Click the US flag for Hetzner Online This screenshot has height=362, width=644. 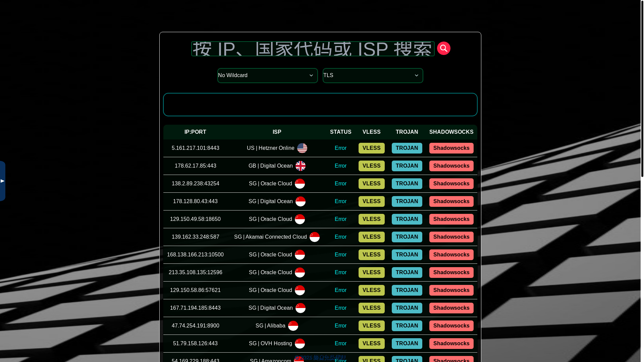point(302,148)
